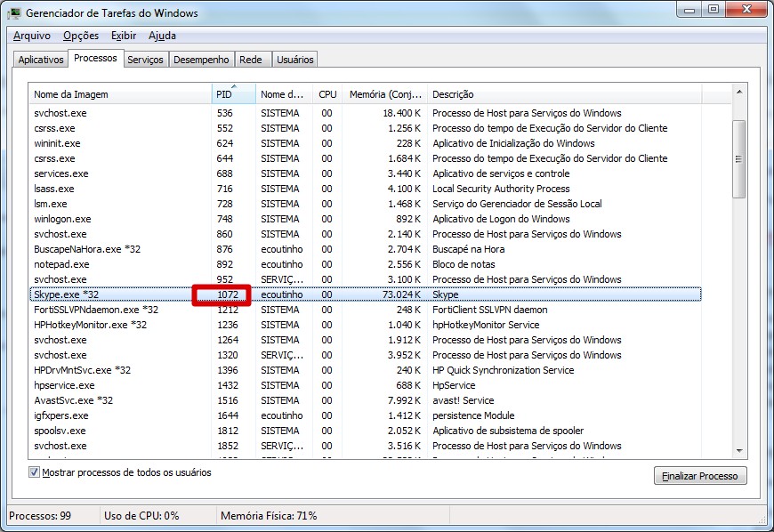Image resolution: width=774 pixels, height=532 pixels.
Task: Select the winlogon.exe process
Action: [366, 219]
